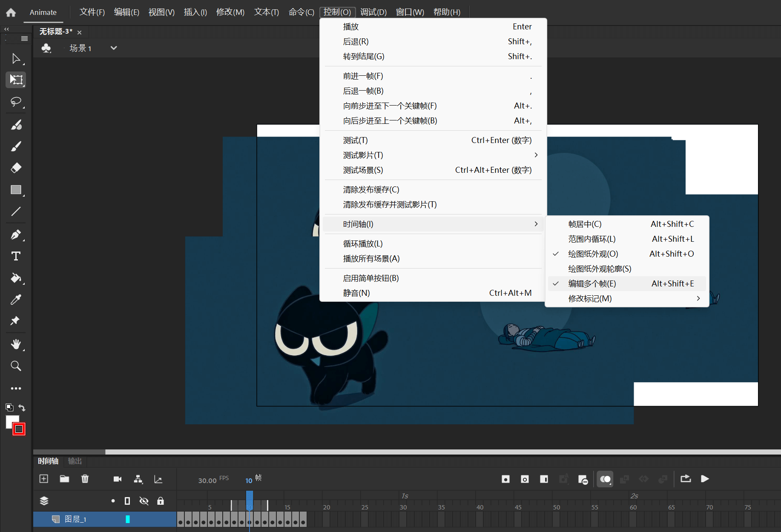The height and width of the screenshot is (532, 781).
Task: Choose 范围内循环(L) submenu item
Action: tap(626, 239)
